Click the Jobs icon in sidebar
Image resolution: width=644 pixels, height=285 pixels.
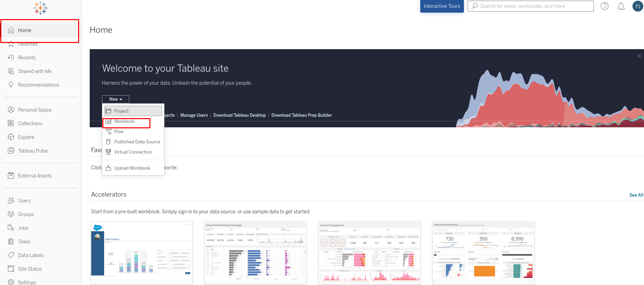(x=11, y=228)
